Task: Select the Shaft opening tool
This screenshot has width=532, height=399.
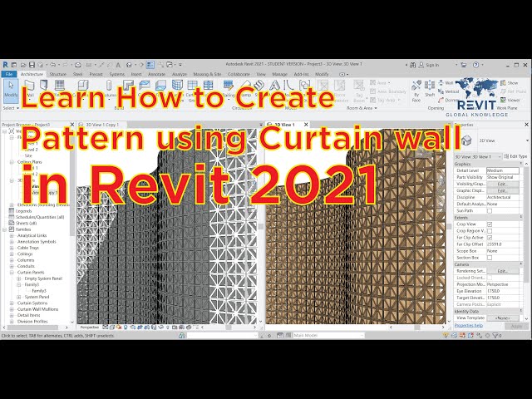Action: pyautogui.click(x=430, y=90)
